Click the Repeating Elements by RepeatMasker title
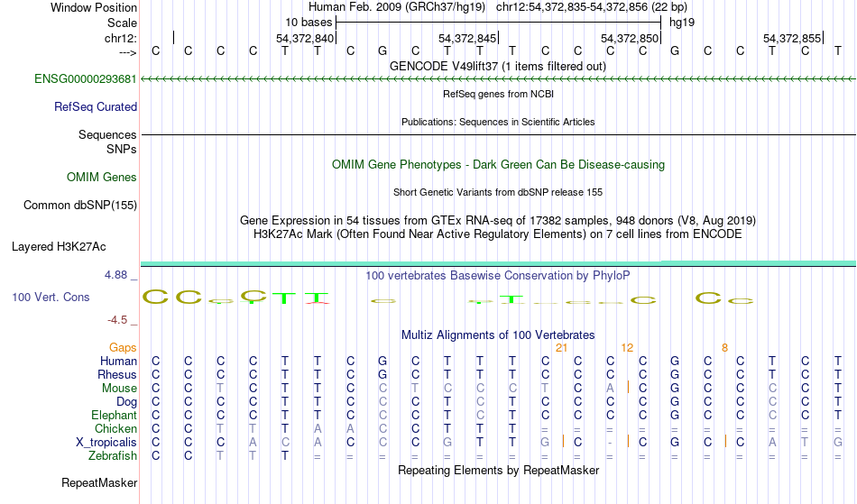This screenshot has width=857, height=504. pos(498,470)
